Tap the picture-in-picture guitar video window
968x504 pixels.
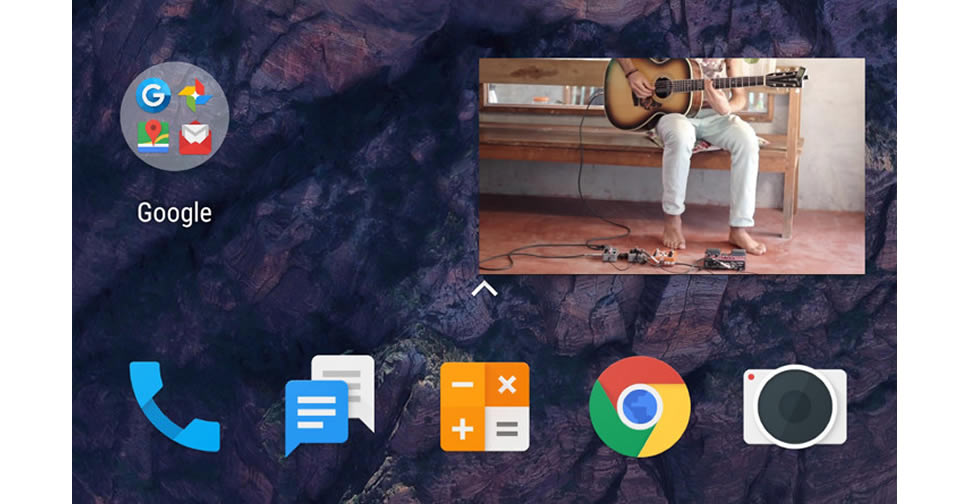(x=671, y=165)
